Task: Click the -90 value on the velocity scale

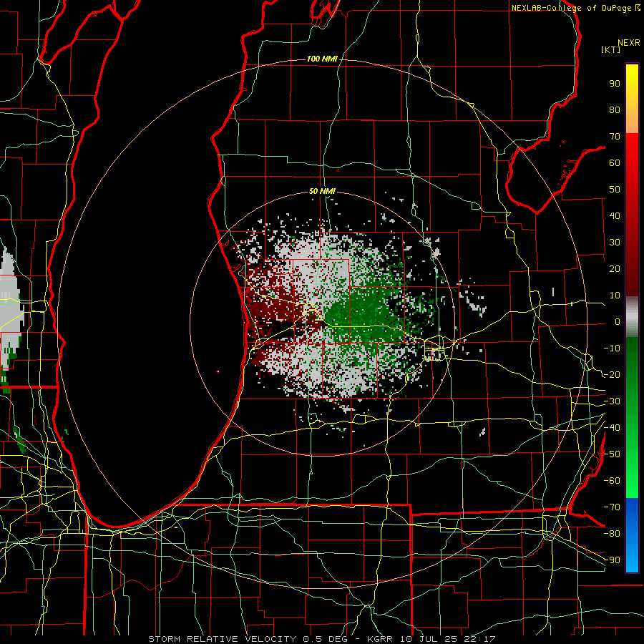Action: click(612, 560)
